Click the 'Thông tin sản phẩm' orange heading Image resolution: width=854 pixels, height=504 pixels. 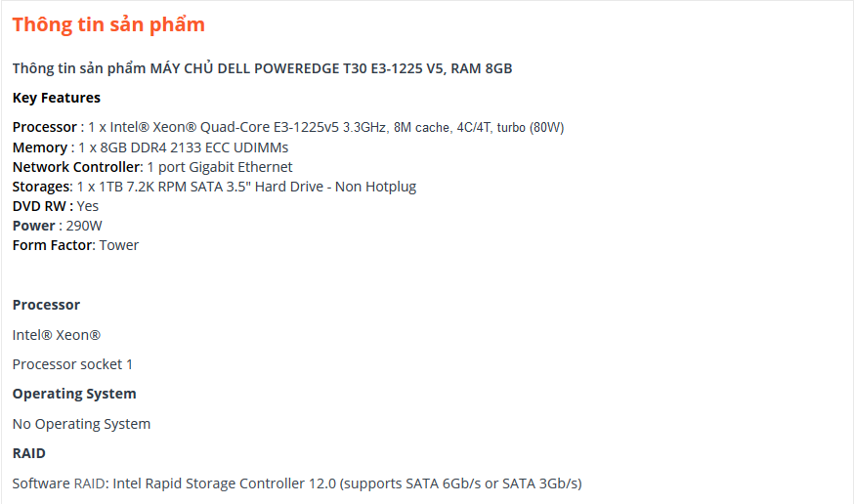108,25
